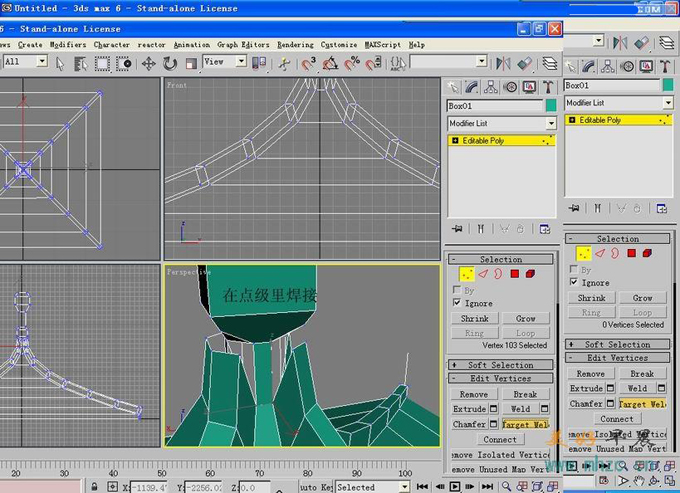Click Connect button in left Edit Vertices
Image resolution: width=680 pixels, height=493 pixels.
coord(500,439)
